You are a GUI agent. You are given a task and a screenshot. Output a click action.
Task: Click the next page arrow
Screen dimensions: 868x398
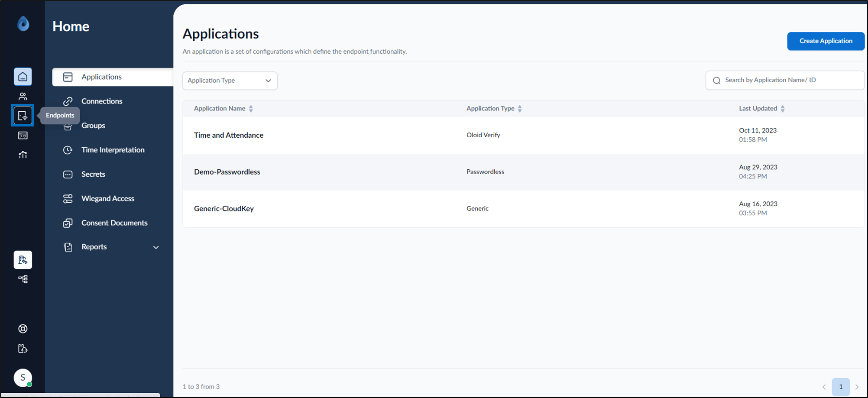tap(857, 387)
